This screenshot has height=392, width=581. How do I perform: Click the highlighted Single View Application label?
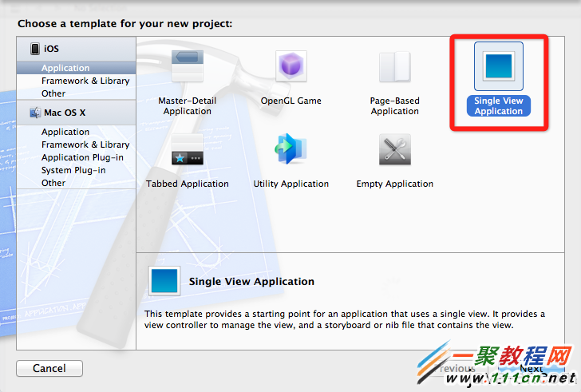(x=498, y=106)
